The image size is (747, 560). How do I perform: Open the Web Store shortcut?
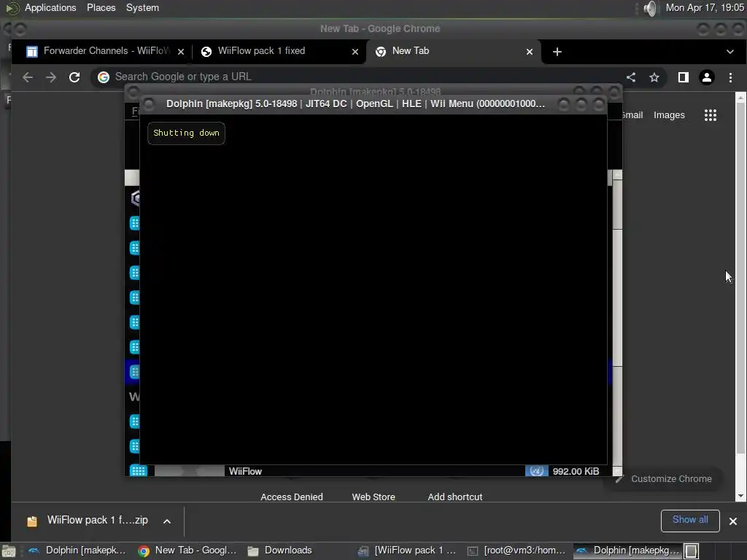coord(373,497)
